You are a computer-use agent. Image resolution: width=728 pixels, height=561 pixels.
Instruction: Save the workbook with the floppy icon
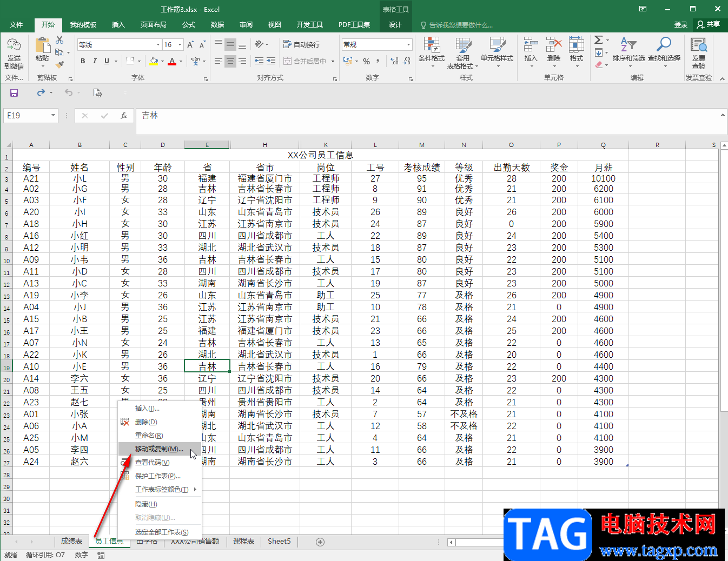(x=14, y=93)
